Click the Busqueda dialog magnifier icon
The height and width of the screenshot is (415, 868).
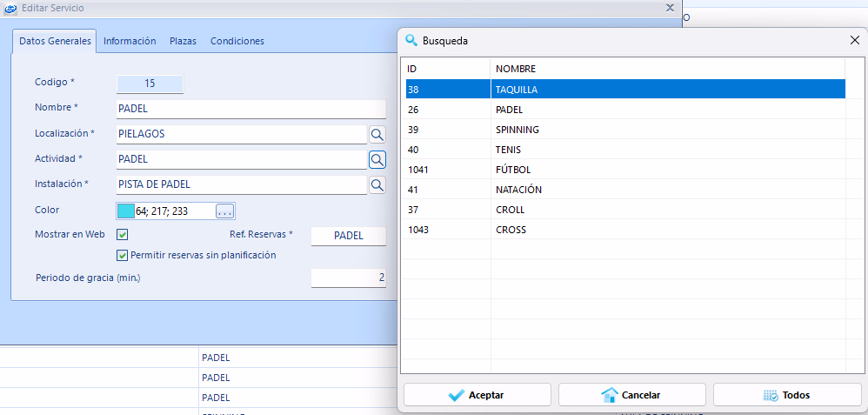[x=411, y=41]
